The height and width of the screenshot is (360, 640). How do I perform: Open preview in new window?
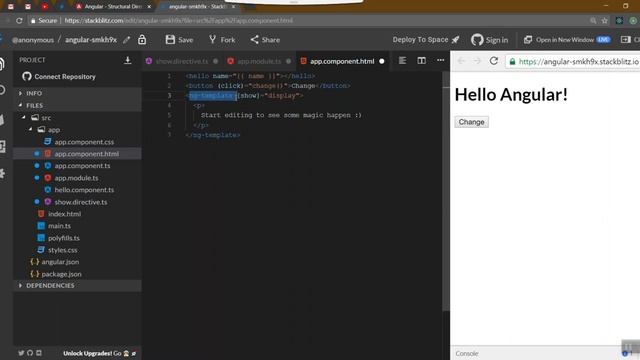(567, 40)
